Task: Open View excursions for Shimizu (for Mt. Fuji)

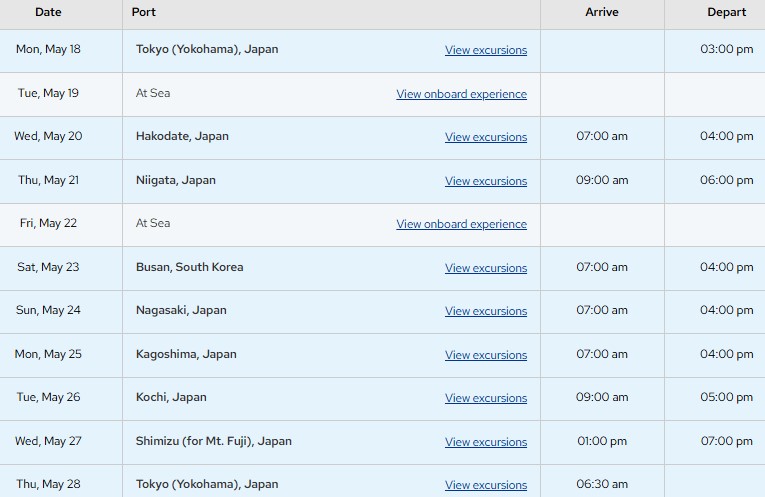Action: pyautogui.click(x=486, y=442)
